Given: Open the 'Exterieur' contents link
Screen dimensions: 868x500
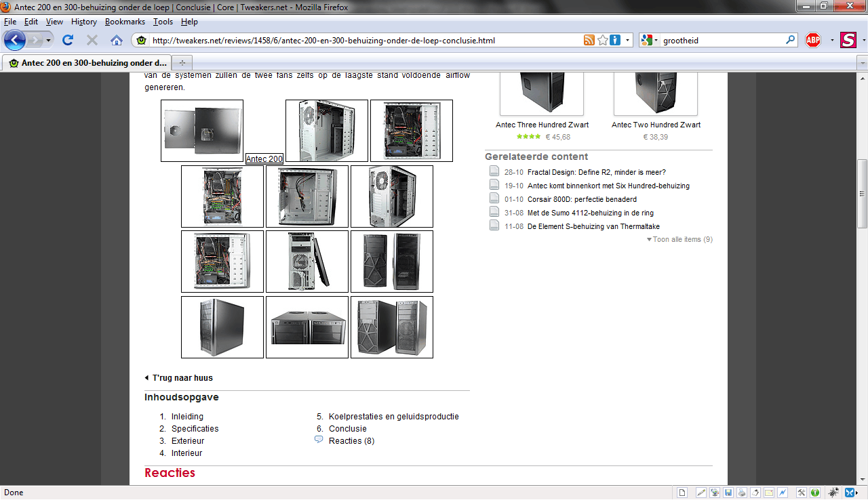Looking at the screenshot, I should (x=188, y=441).
